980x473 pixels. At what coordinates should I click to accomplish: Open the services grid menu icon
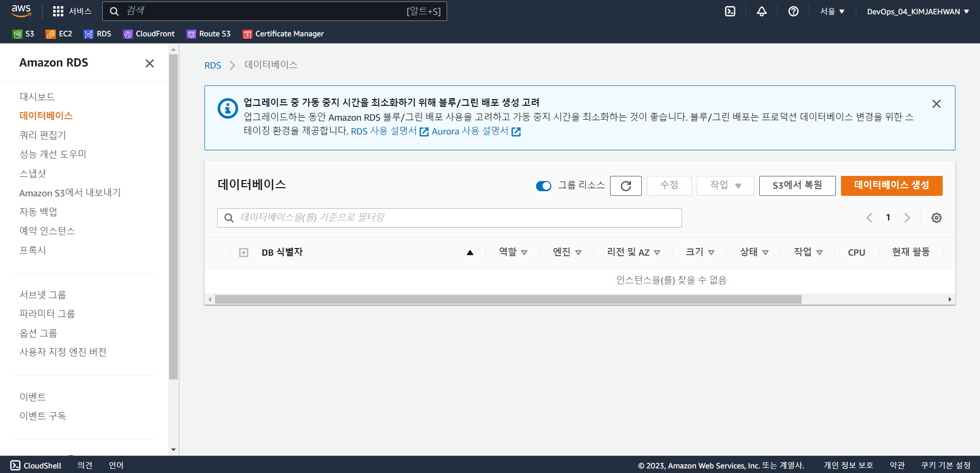[x=58, y=11]
